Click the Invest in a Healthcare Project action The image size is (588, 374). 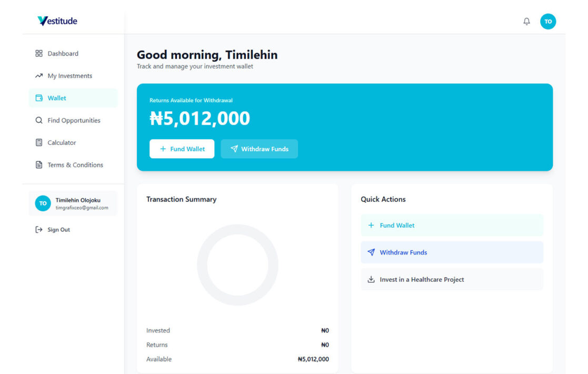coord(451,279)
